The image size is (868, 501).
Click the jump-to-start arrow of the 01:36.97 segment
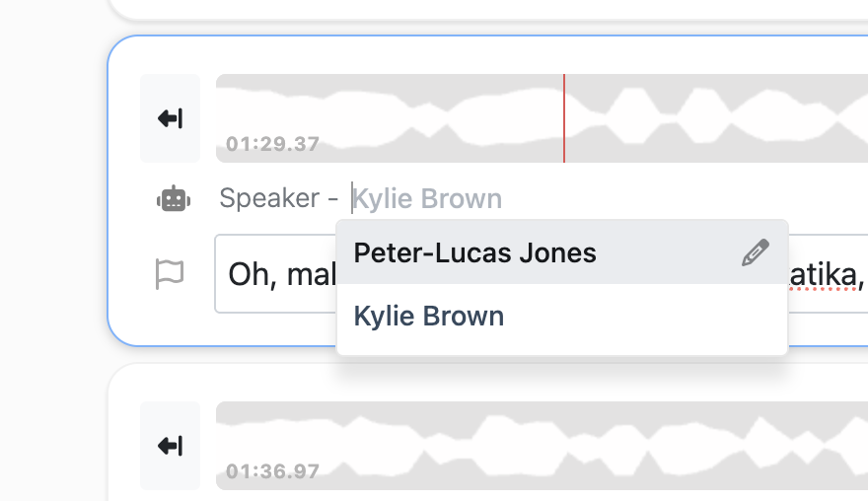point(170,446)
